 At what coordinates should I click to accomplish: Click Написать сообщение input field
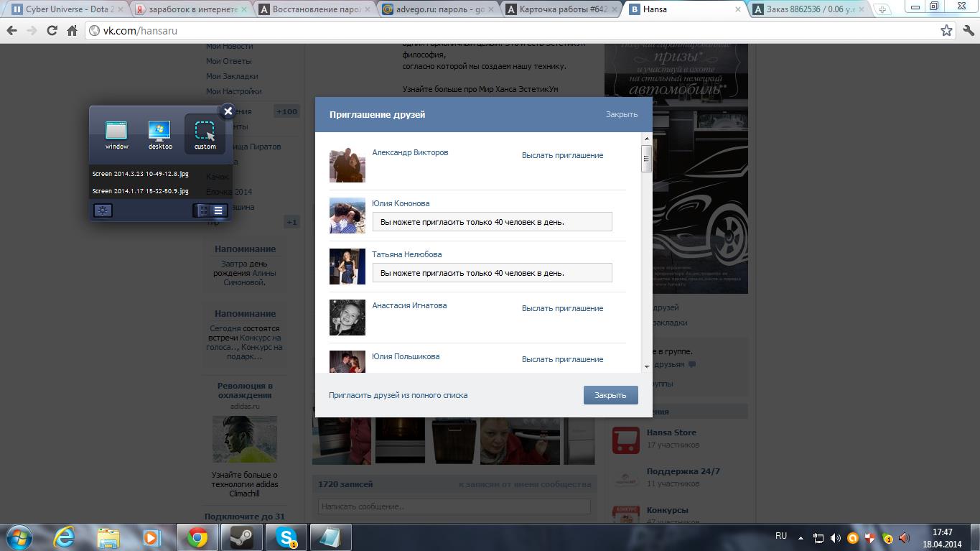[454, 506]
